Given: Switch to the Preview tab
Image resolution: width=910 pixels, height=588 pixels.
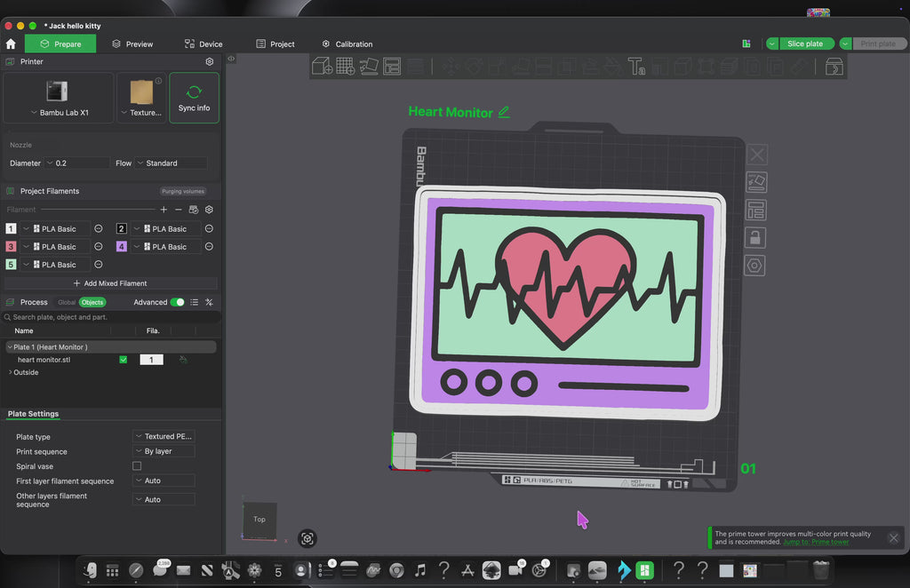Looking at the screenshot, I should pos(132,44).
